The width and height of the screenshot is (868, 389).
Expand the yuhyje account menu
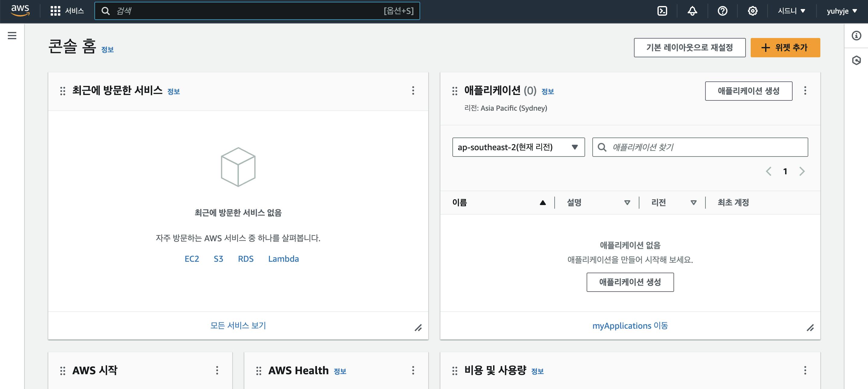click(x=842, y=11)
